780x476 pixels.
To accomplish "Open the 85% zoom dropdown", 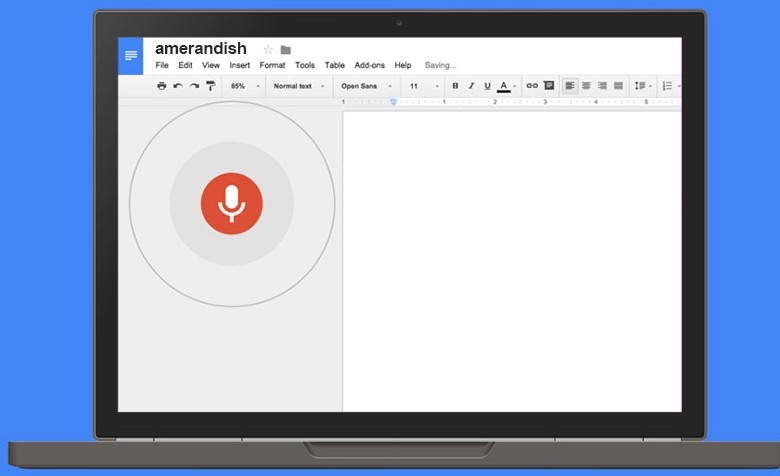I will pos(245,86).
